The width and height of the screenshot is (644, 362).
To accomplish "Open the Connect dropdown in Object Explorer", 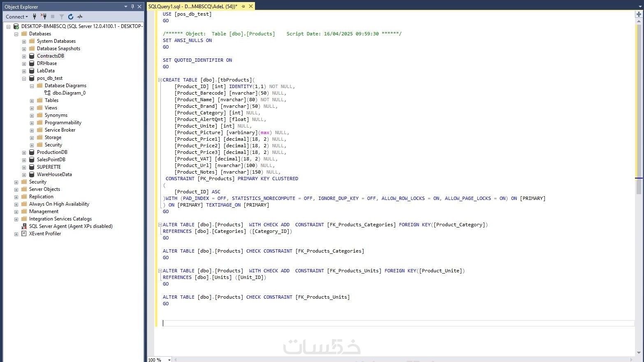I will coord(16,17).
